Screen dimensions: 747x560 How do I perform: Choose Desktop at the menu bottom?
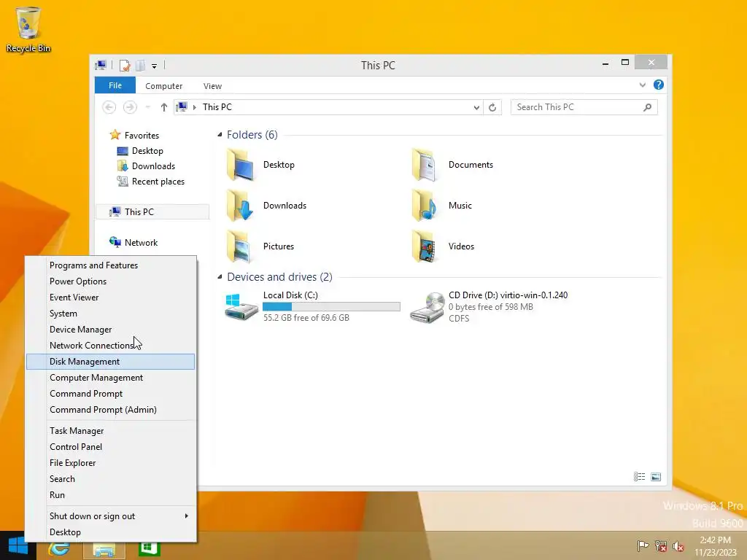[111, 532]
